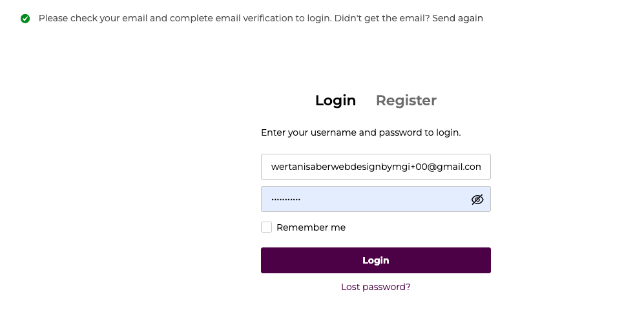Click "Send again" to resend verification email
The height and width of the screenshot is (334, 644).
click(x=457, y=18)
